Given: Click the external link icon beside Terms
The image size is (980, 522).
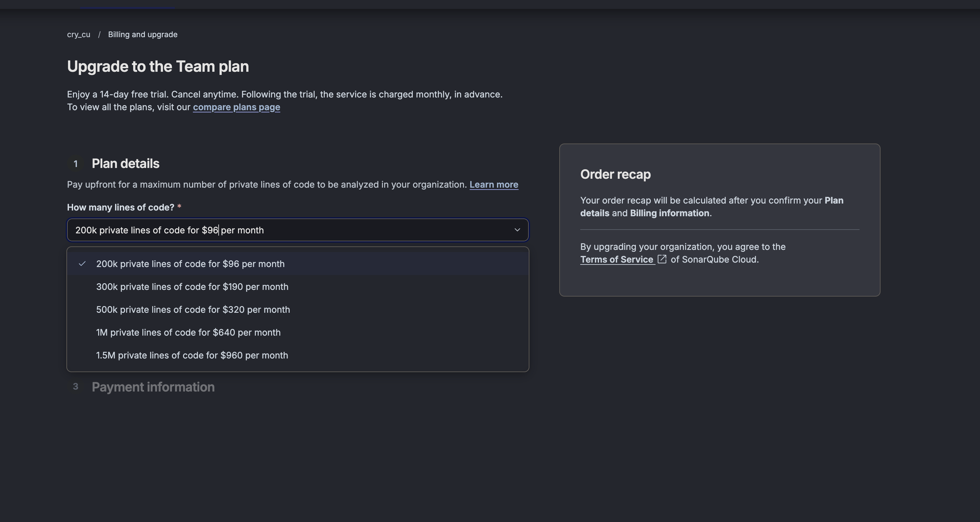Looking at the screenshot, I should click(662, 259).
